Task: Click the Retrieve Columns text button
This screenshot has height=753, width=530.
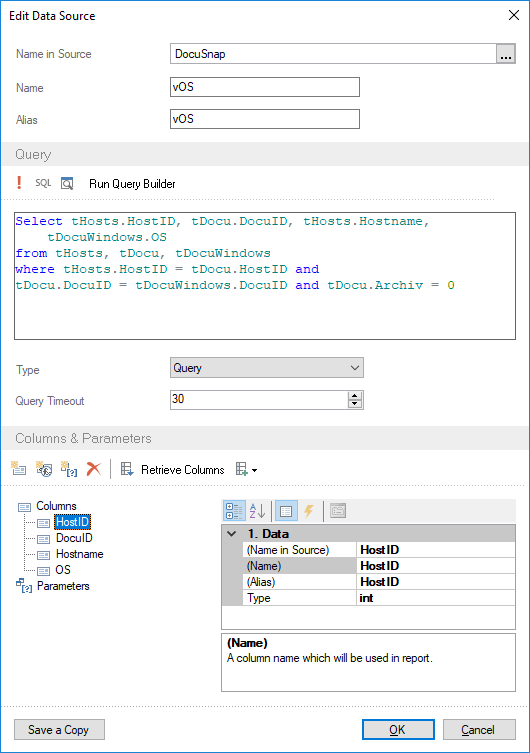Action: 182,470
